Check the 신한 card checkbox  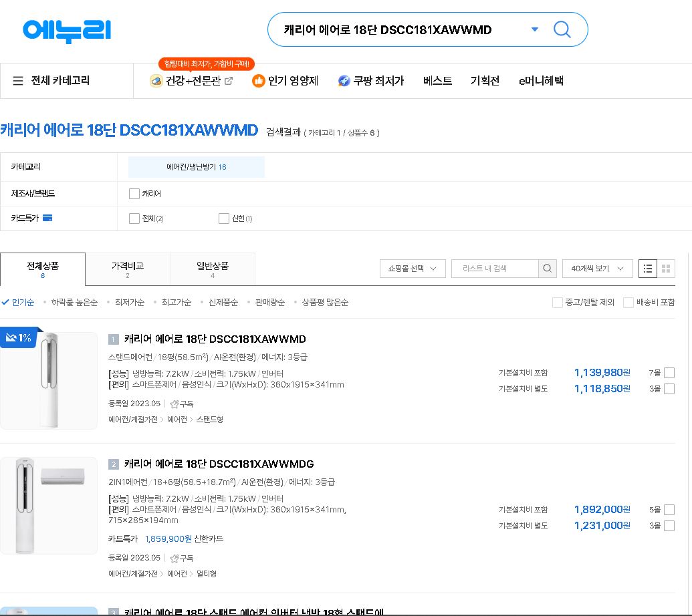(x=224, y=218)
